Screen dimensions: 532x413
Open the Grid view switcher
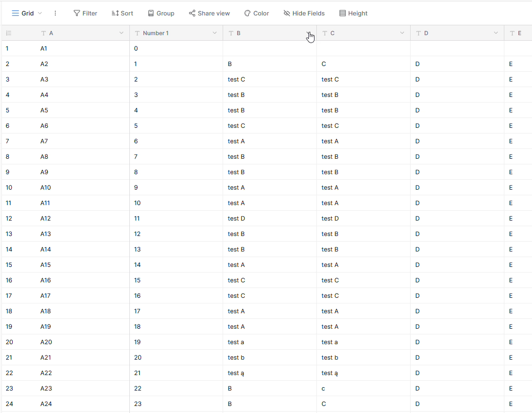click(x=27, y=13)
